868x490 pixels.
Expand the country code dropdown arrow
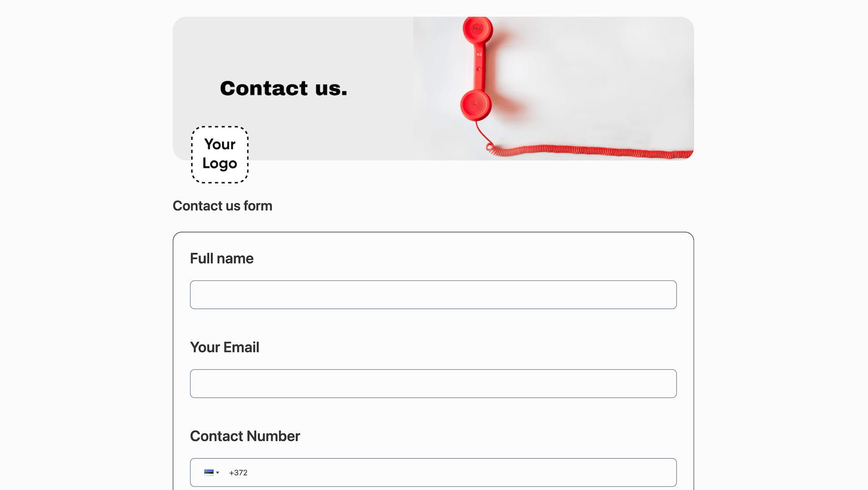[x=218, y=473]
